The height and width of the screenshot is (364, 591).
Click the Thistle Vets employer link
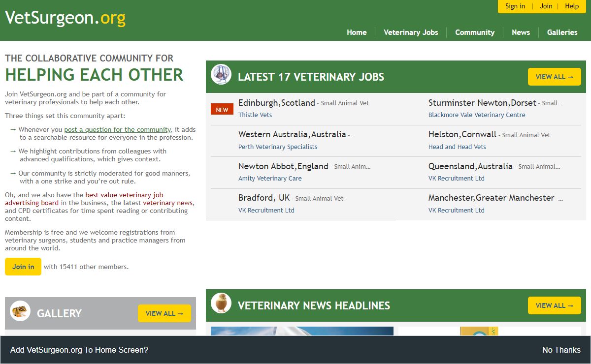click(x=255, y=115)
